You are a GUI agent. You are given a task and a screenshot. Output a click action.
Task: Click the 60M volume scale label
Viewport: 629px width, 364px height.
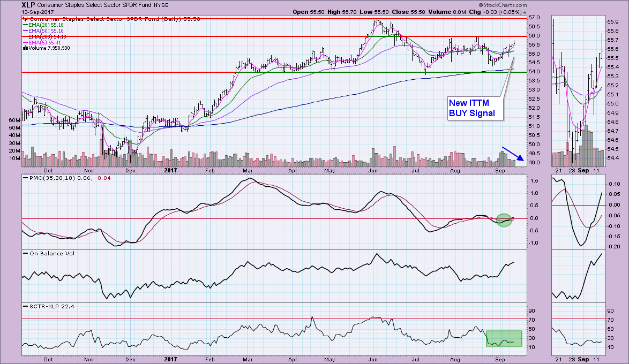coord(14,120)
